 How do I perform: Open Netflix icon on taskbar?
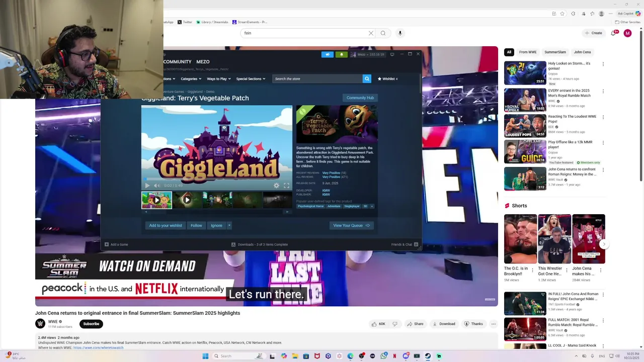pyautogui.click(x=394, y=356)
